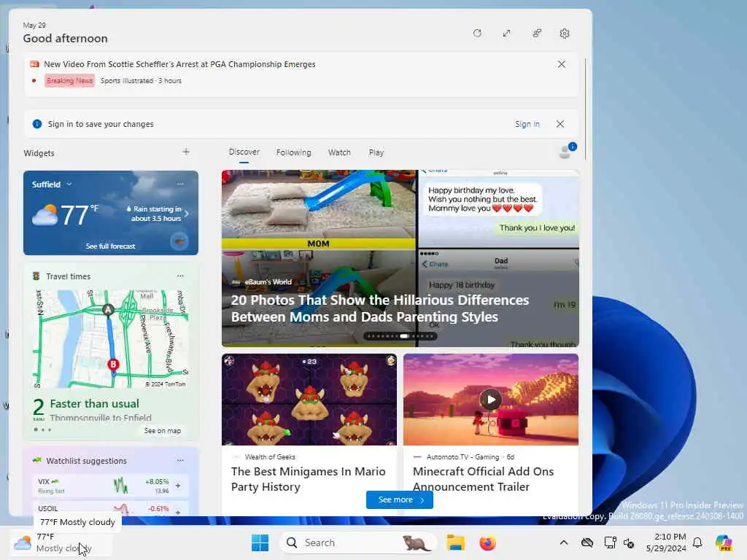Viewport: 747px width, 560px height.
Task: Click the Breaking News tag
Action: point(69,80)
